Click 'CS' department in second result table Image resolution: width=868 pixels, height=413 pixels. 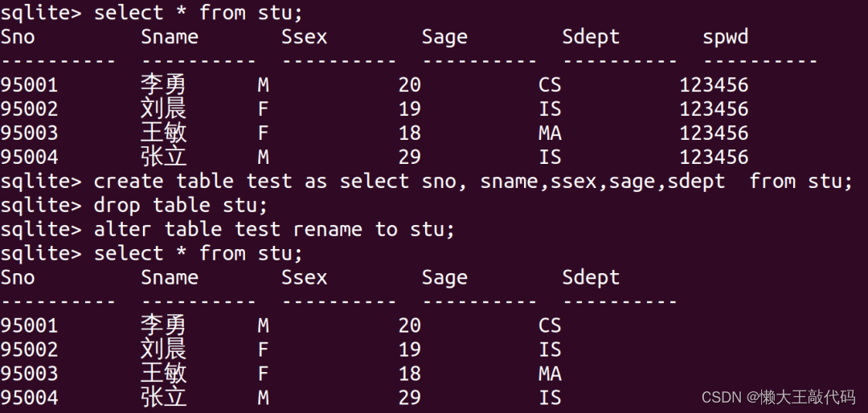(x=550, y=325)
